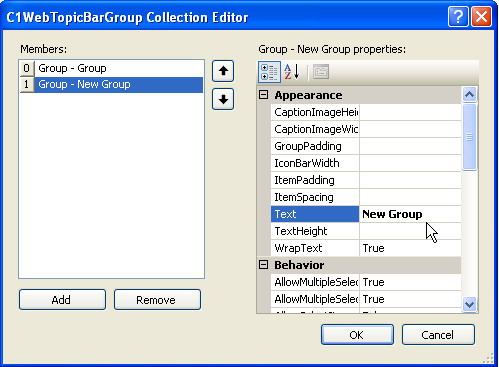Edit the Text property value New Group
499x367 pixels.
point(410,214)
